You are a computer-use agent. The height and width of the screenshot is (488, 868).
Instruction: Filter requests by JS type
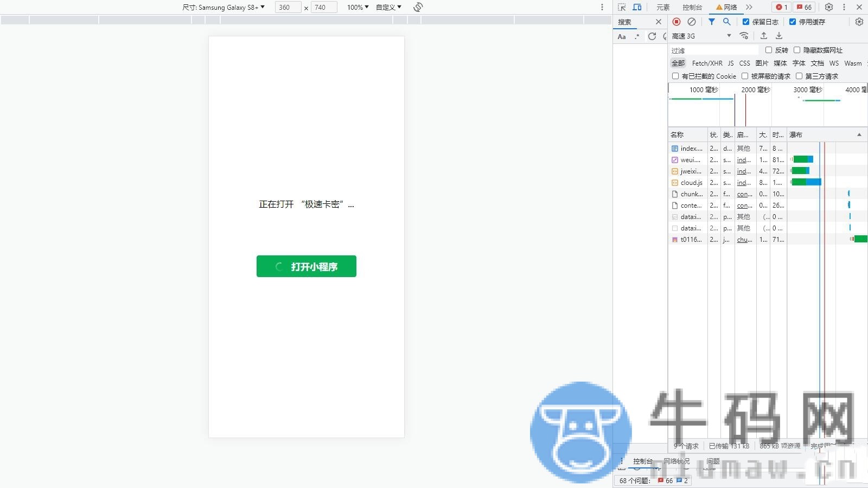point(731,63)
